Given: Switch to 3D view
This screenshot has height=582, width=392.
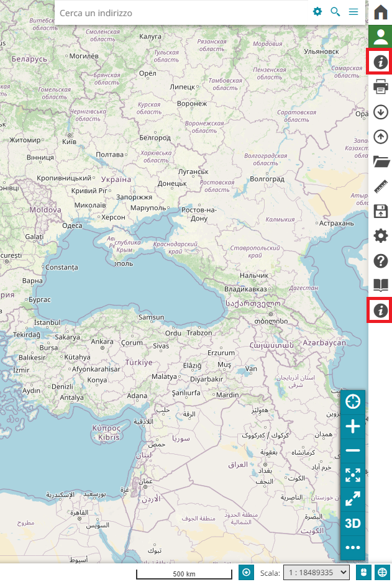Looking at the screenshot, I should coord(353,524).
